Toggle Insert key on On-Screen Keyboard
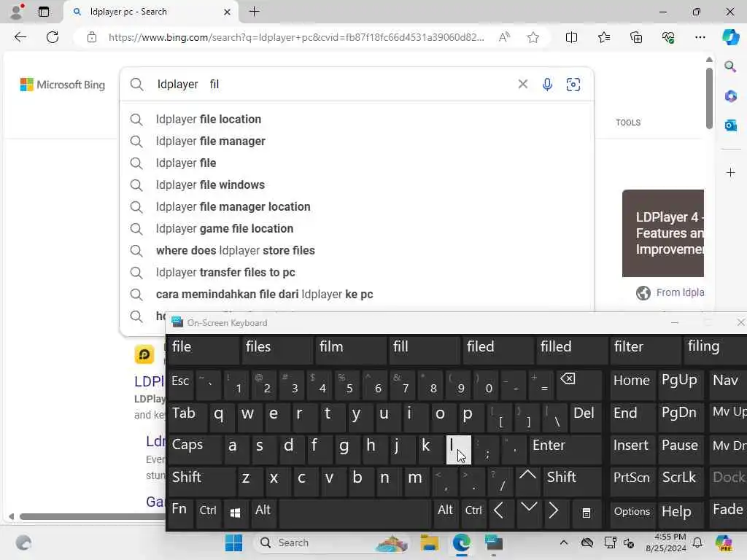Screen dimensions: 747x560 [x=631, y=448]
